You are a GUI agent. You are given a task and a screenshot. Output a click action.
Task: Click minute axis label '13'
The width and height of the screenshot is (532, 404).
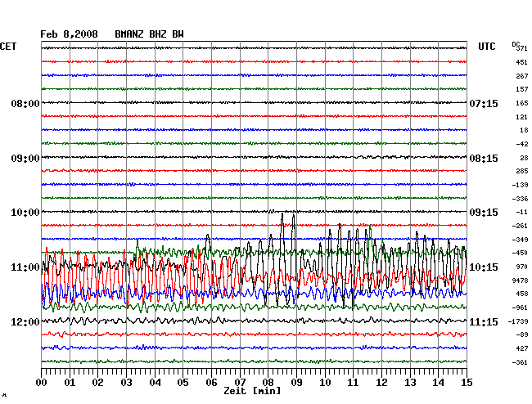pyautogui.click(x=410, y=383)
